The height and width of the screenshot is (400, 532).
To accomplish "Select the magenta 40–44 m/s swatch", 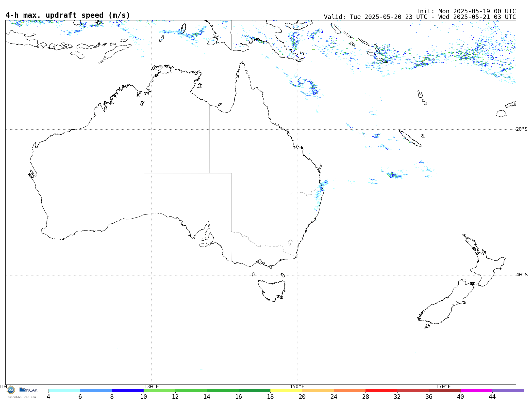I will click(x=477, y=391).
